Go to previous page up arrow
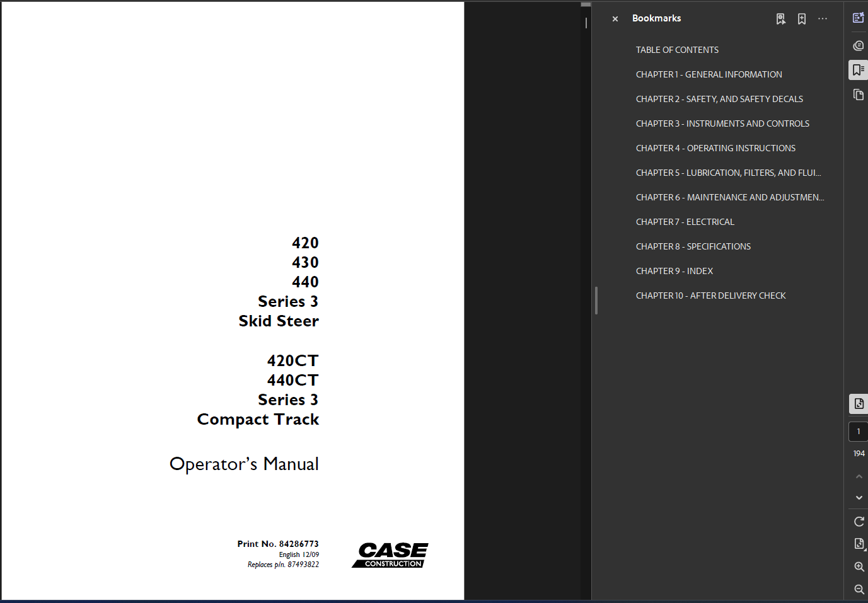This screenshot has height=603, width=868. 859,476
